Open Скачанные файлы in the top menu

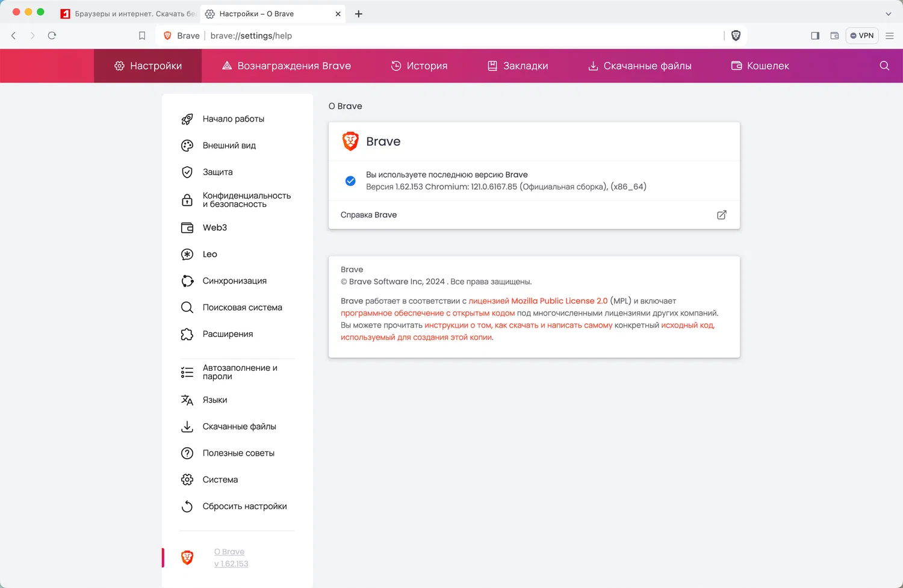click(x=639, y=66)
